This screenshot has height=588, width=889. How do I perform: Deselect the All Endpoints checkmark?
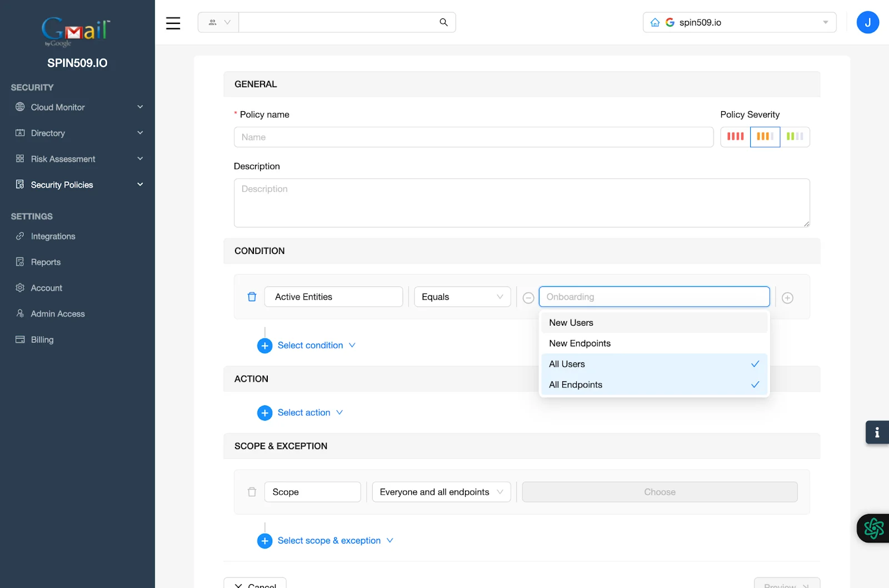tap(755, 384)
